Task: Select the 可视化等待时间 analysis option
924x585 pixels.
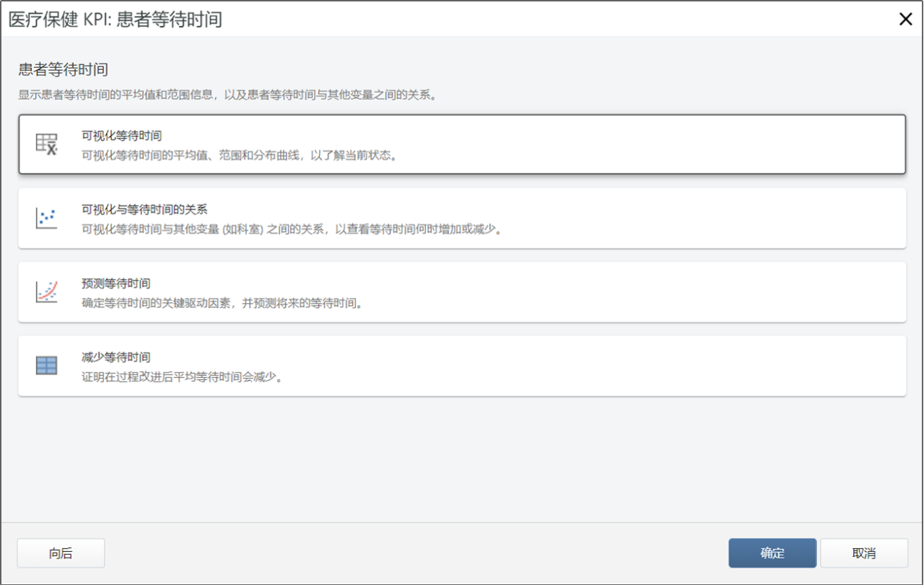Action: coord(462,143)
